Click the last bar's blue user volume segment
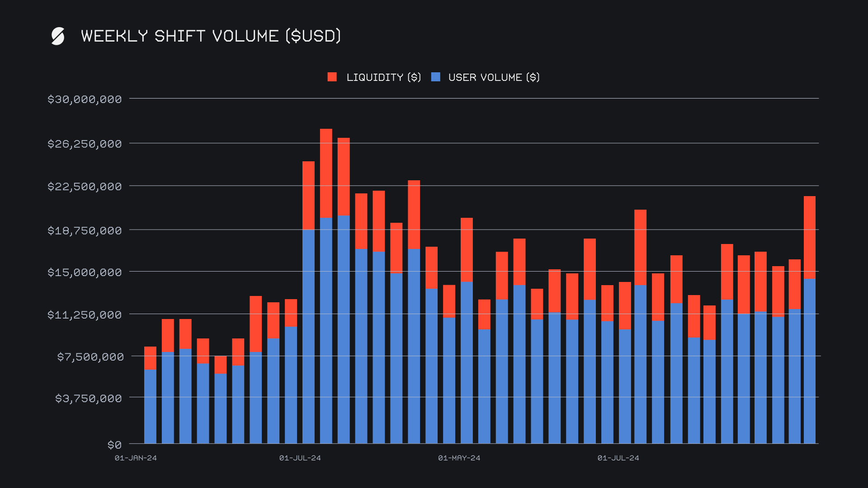Screen dimensions: 868x488 click(x=809, y=361)
